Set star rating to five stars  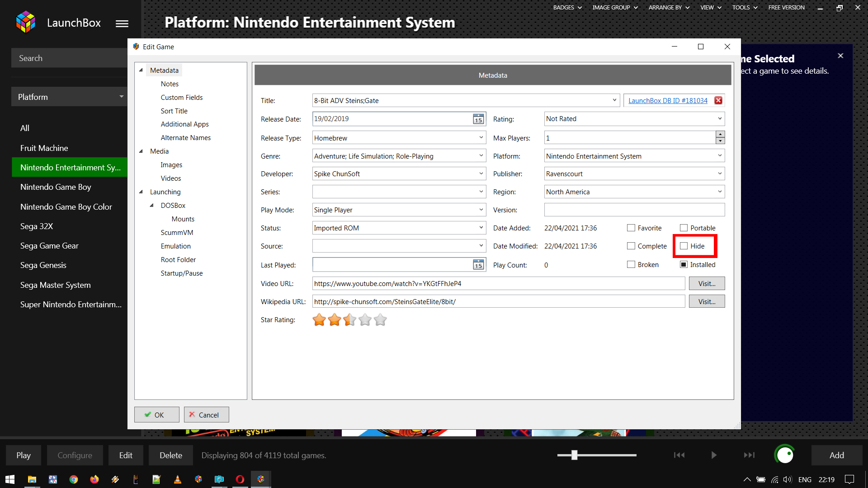pyautogui.click(x=381, y=320)
